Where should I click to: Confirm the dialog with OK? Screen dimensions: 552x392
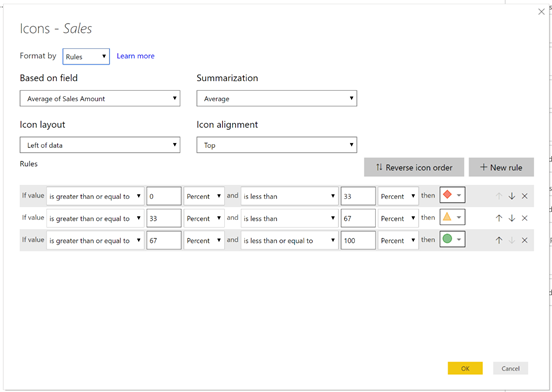[x=465, y=368]
